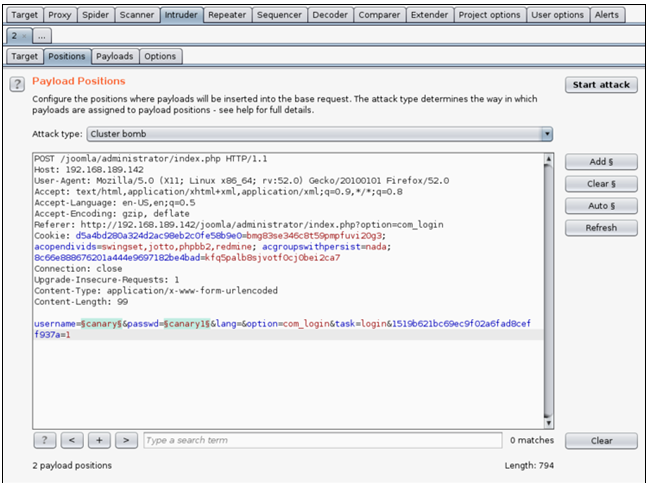The image size is (647, 483).
Task: Open the User options tab
Action: [x=557, y=15]
